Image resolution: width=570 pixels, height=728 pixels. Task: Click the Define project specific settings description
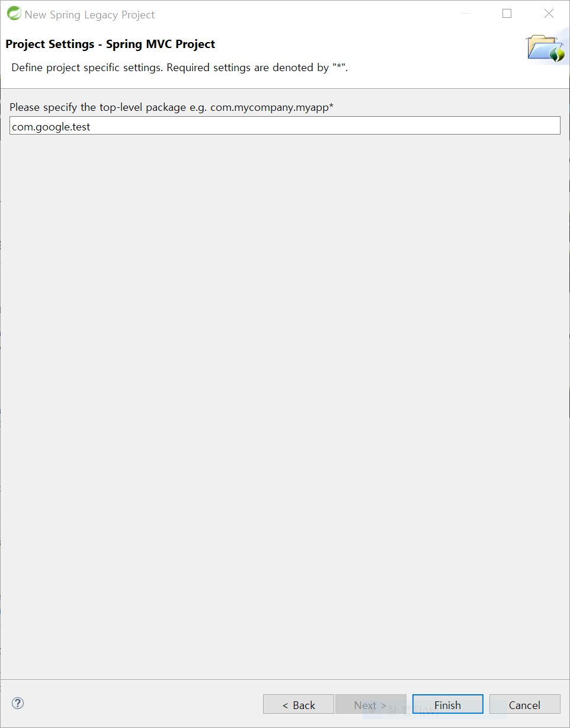180,68
